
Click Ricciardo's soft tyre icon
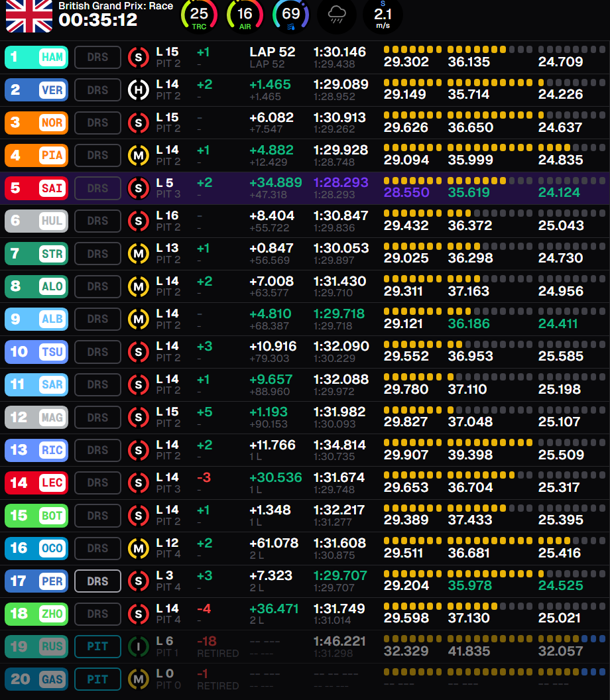point(139,450)
